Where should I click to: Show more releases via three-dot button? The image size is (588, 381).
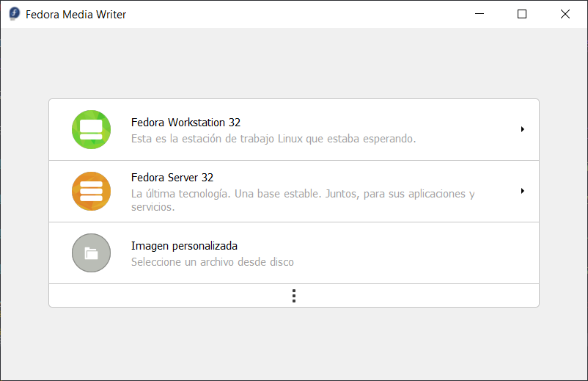click(294, 296)
